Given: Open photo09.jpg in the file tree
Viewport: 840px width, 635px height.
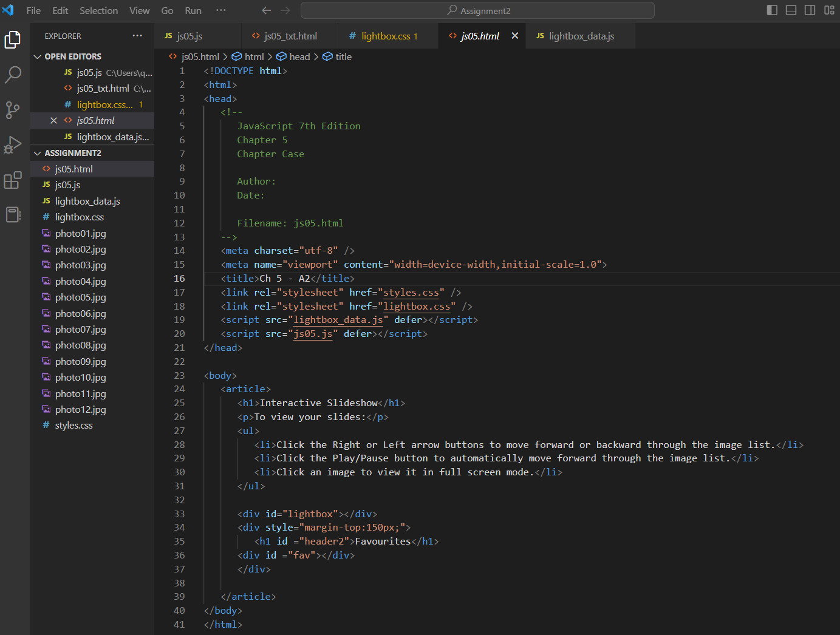Looking at the screenshot, I should (x=92, y=361).
